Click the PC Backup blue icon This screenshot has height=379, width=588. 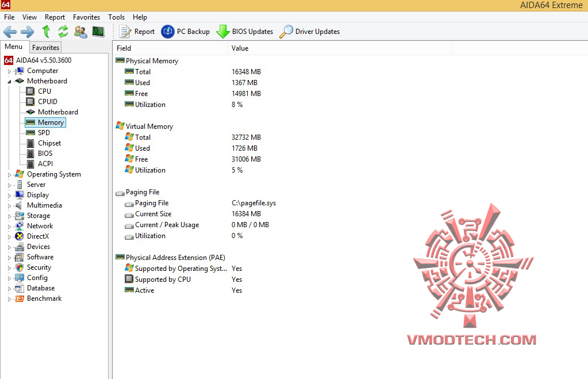(168, 32)
